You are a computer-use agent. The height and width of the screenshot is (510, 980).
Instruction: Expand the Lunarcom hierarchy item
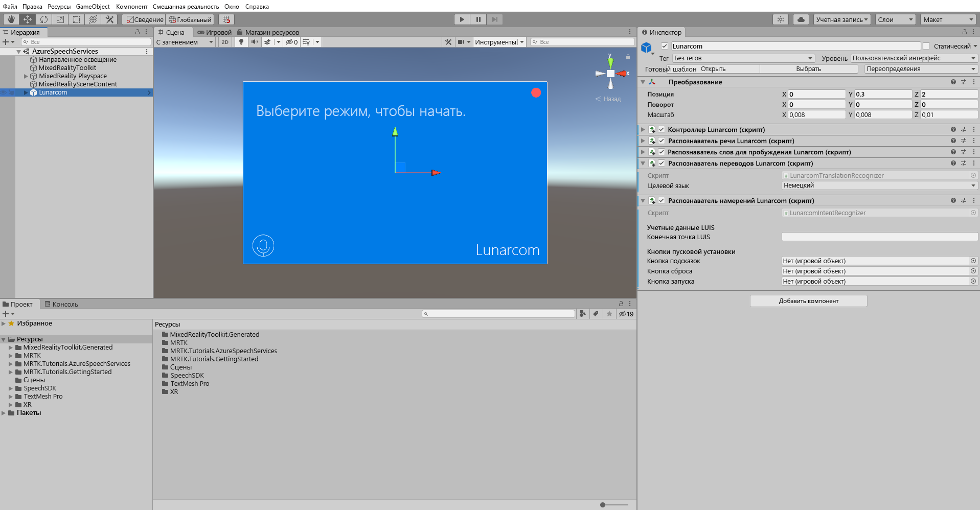click(x=26, y=92)
